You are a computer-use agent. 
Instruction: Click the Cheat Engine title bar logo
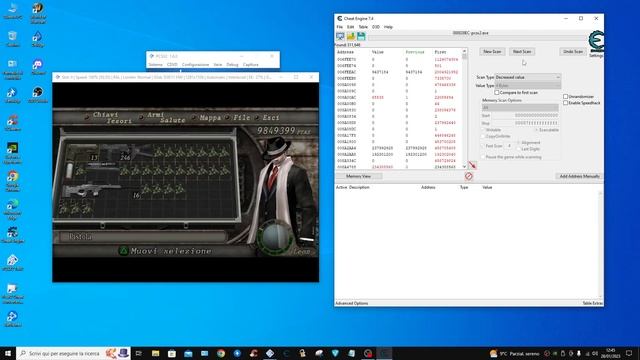(340, 18)
